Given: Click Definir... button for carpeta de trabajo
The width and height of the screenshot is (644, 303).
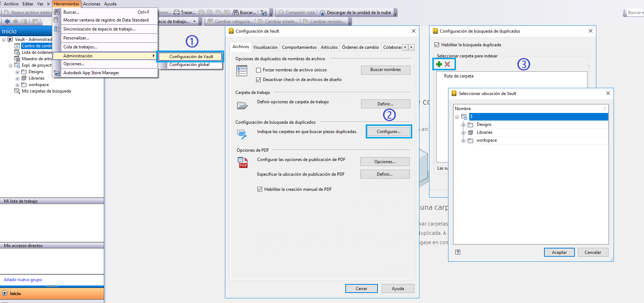Looking at the screenshot, I should 385,104.
